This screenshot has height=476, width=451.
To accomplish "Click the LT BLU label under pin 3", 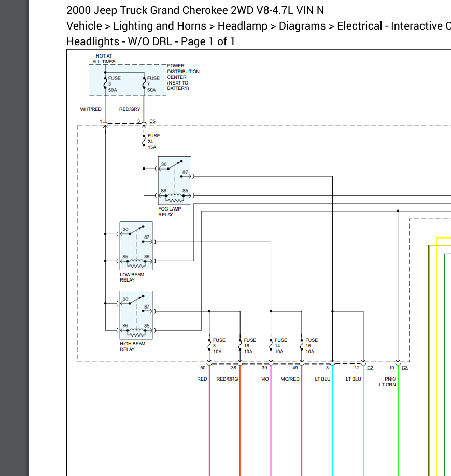I will point(322,379).
